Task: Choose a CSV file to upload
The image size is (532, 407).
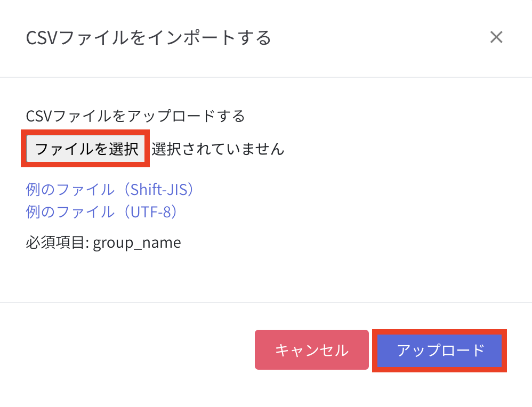Action: [86, 149]
